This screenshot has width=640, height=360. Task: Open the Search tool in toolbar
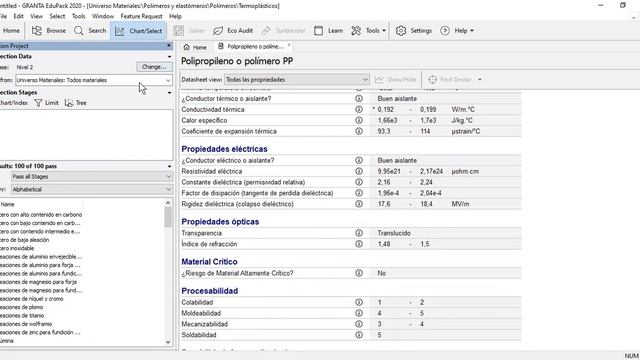coord(90,31)
